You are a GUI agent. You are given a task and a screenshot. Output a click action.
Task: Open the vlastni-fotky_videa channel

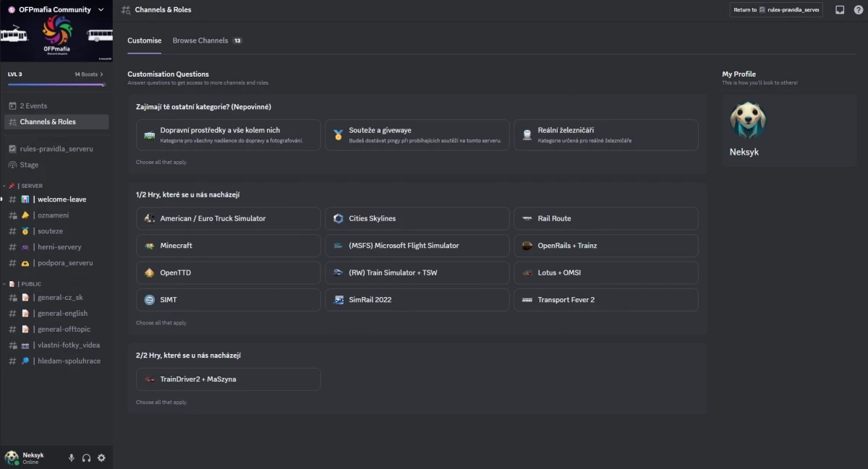click(x=56, y=345)
